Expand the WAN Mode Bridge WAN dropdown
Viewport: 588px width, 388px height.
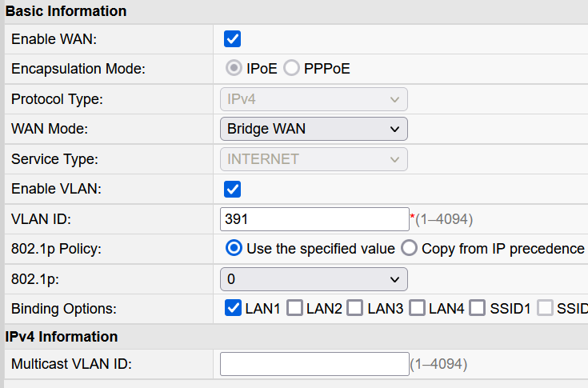pyautogui.click(x=314, y=129)
